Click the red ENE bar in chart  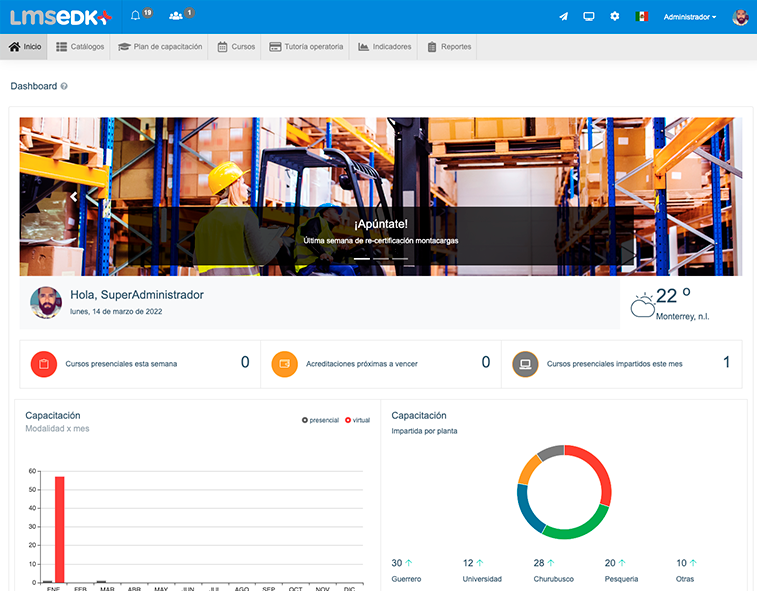[x=59, y=529]
